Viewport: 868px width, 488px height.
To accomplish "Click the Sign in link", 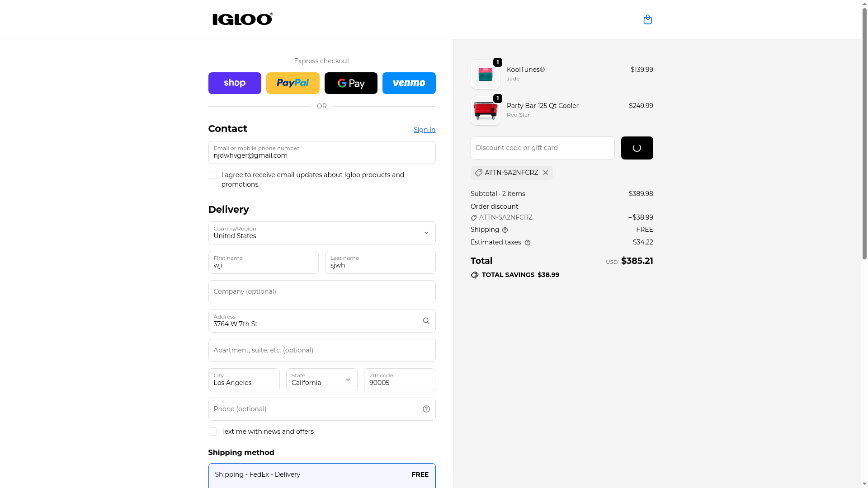I will click(x=424, y=130).
